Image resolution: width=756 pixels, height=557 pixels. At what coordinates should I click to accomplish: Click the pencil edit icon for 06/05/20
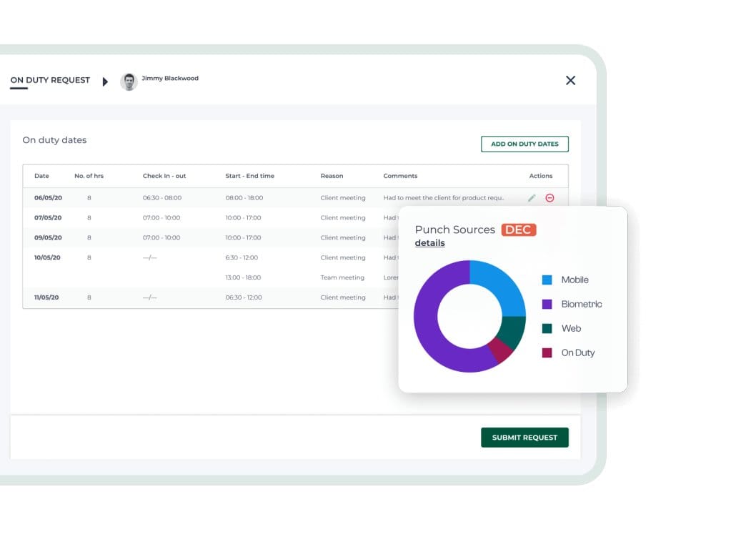click(532, 198)
